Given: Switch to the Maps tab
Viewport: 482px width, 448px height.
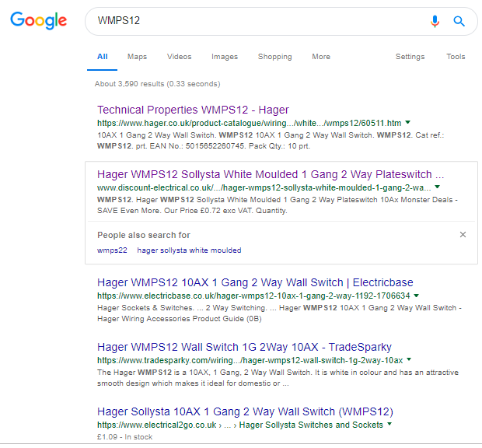Looking at the screenshot, I should pos(137,57).
